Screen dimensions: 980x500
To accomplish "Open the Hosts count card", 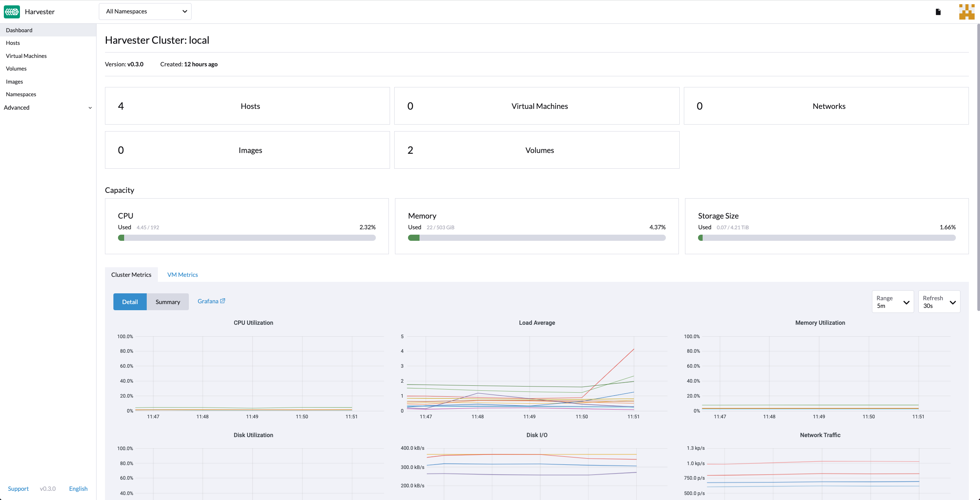I will [247, 106].
